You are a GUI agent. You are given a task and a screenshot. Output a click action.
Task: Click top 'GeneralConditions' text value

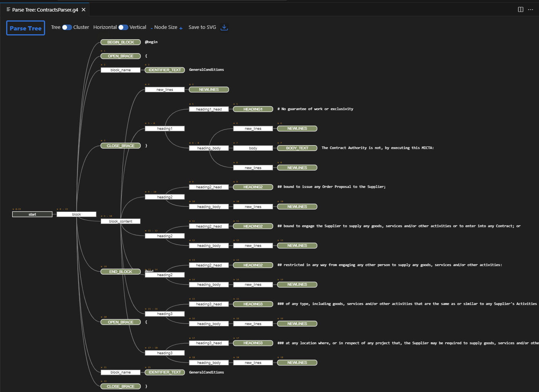[207, 70]
